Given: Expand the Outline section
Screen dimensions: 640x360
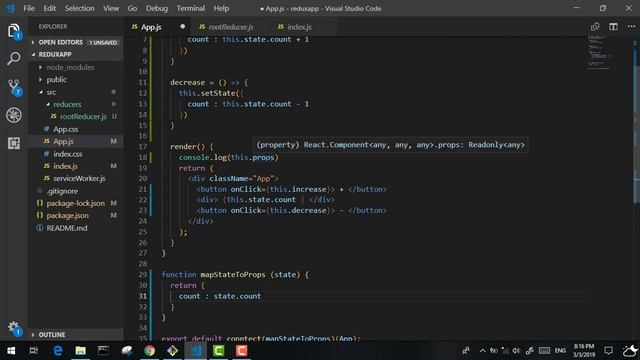Looking at the screenshot, I should click(x=76, y=335).
